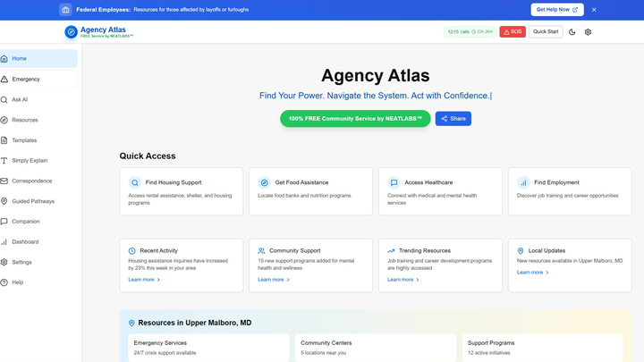Follow Learn more under Recent Activity
The width and height of the screenshot is (644, 362).
point(144,280)
